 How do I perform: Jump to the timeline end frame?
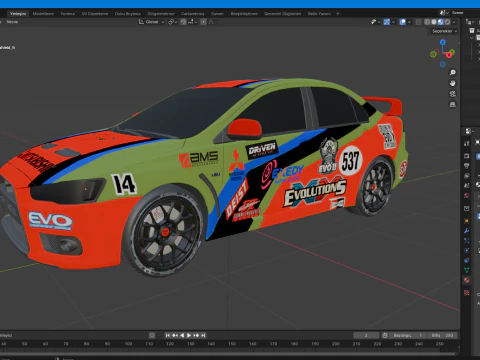[x=203, y=335]
